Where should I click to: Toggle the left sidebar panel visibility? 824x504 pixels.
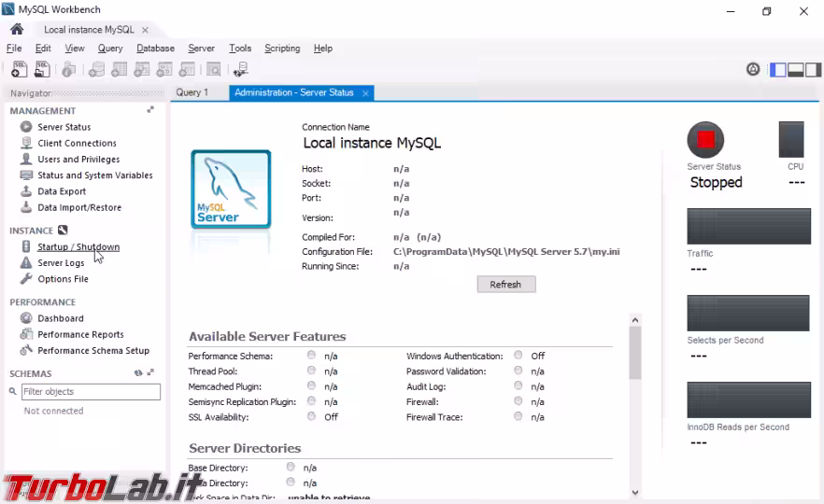[777, 70]
